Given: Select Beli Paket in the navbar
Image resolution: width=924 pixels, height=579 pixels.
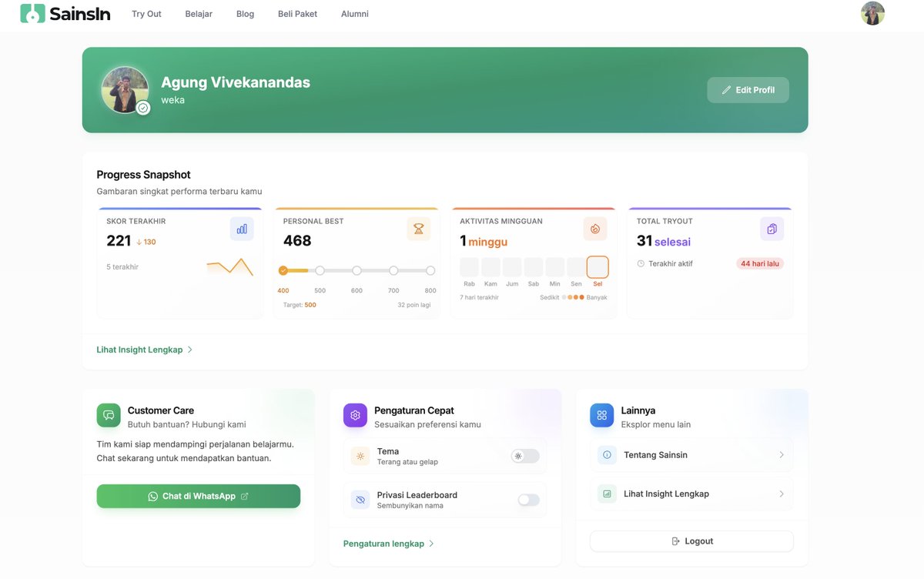Looking at the screenshot, I should 297,14.
